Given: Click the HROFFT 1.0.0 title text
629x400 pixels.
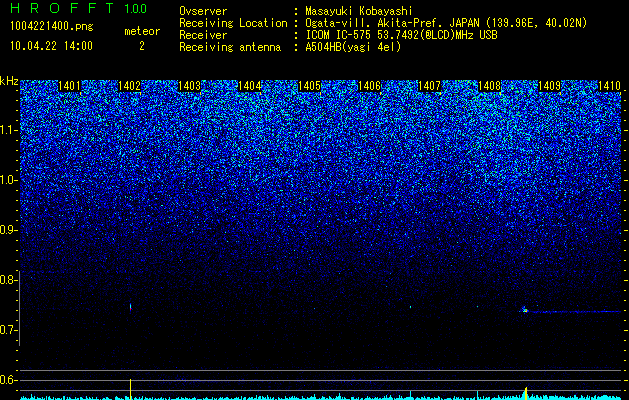Looking at the screenshot, I should point(78,8).
